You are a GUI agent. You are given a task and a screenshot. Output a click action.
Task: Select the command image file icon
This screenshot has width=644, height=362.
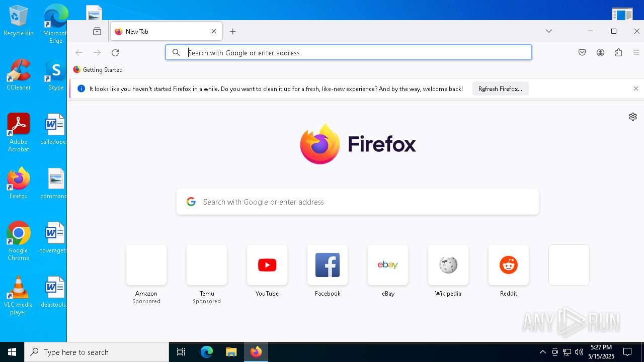(54, 184)
